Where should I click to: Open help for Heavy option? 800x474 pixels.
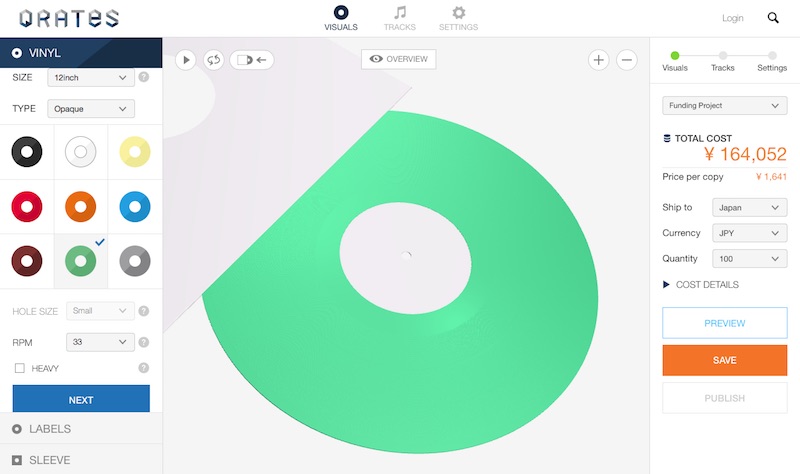(x=144, y=368)
